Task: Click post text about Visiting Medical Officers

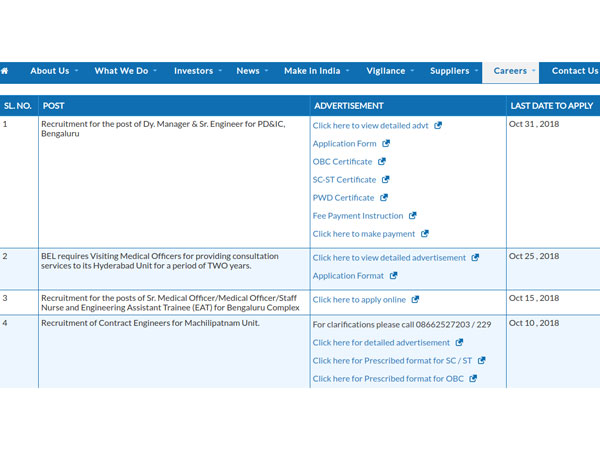Action: [x=160, y=261]
